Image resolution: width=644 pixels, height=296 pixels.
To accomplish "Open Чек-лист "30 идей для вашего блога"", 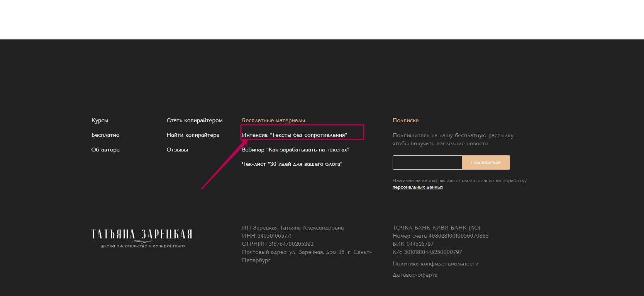I will point(292,164).
